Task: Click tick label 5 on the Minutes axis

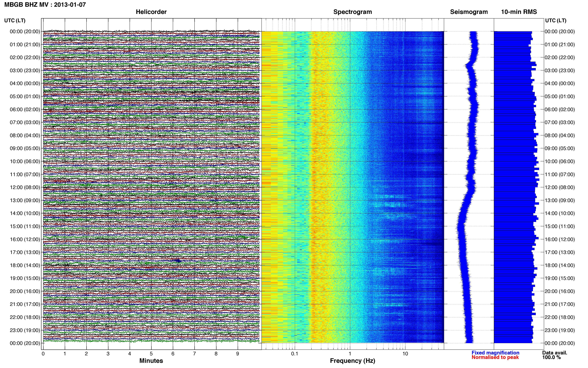Action: [x=151, y=354]
